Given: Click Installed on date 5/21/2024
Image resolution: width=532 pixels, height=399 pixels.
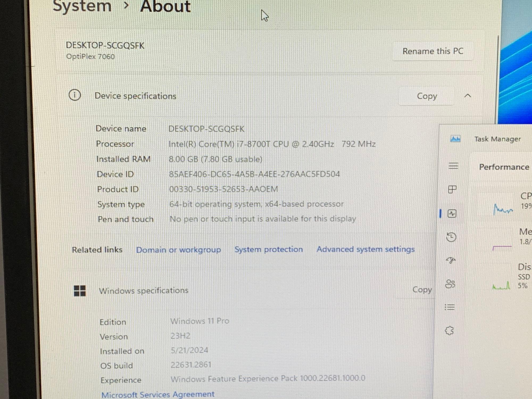Looking at the screenshot, I should click(x=189, y=350).
